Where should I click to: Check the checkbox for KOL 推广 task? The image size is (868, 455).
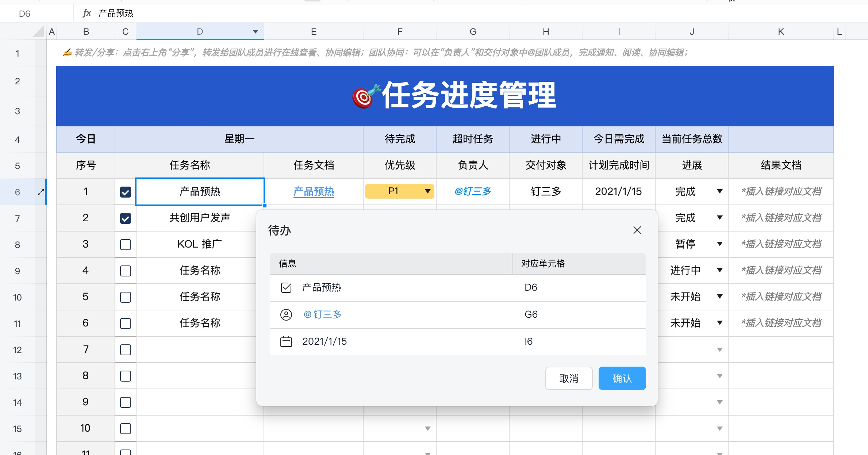tap(125, 244)
